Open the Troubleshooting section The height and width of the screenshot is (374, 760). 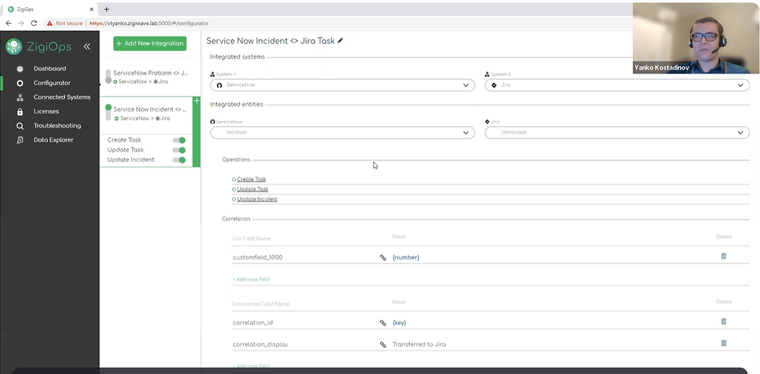click(57, 125)
